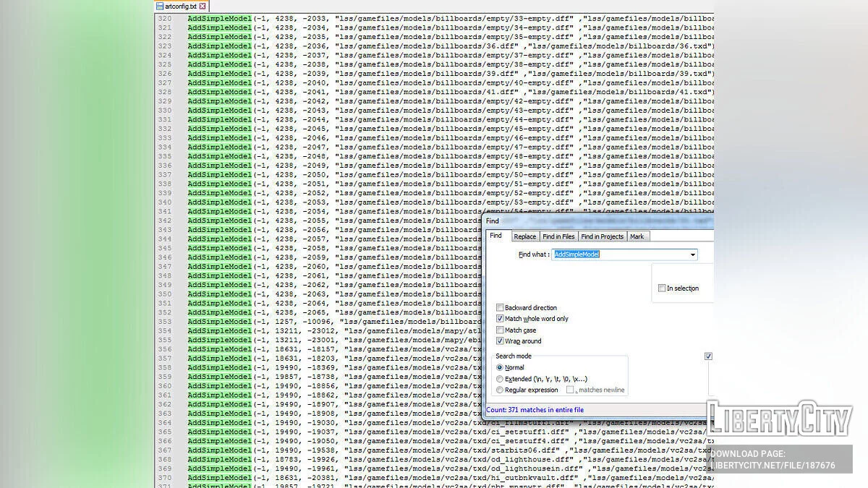
Task: Click the save icon on artconfig.txt tab
Action: [160, 6]
